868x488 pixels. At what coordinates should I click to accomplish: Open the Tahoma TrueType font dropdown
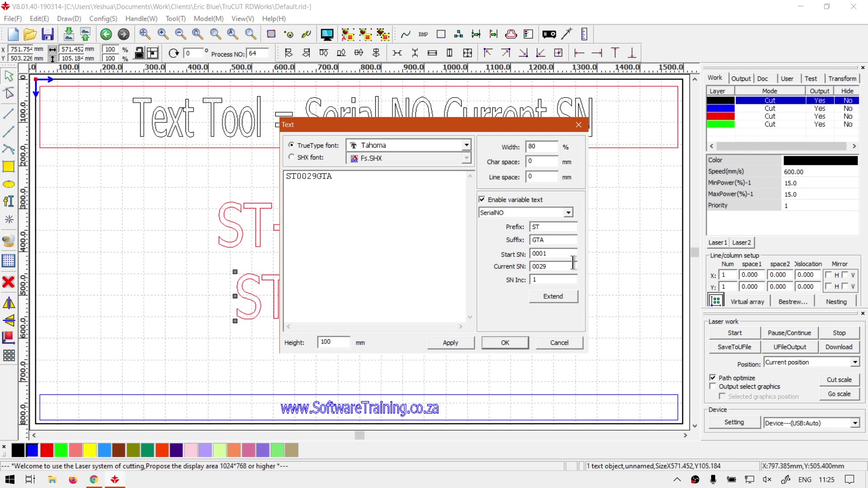[x=466, y=145]
